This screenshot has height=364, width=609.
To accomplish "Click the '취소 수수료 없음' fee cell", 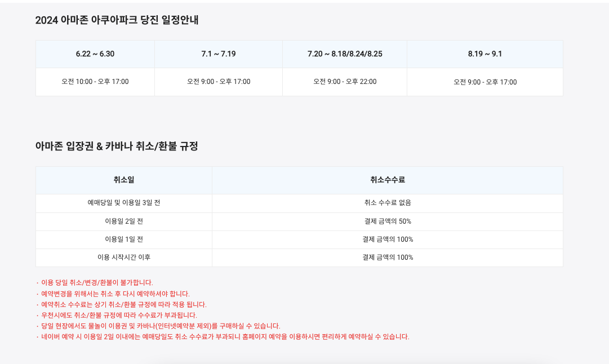I will pos(387,203).
